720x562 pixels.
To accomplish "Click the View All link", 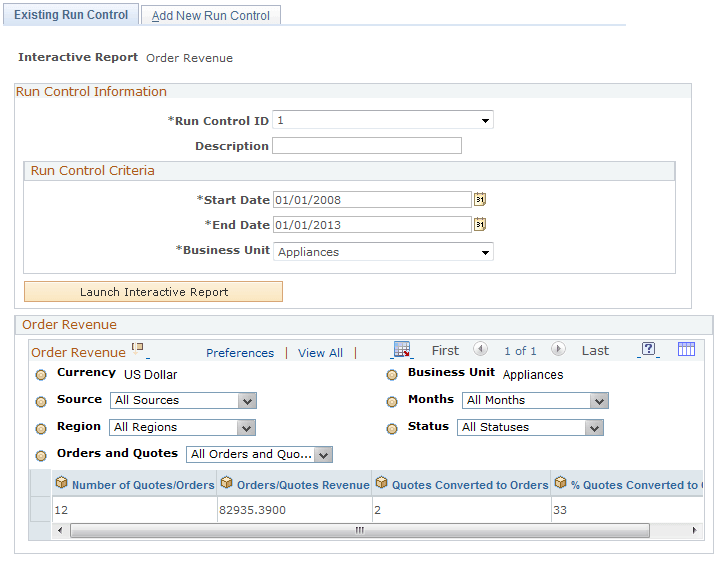I will pos(320,353).
